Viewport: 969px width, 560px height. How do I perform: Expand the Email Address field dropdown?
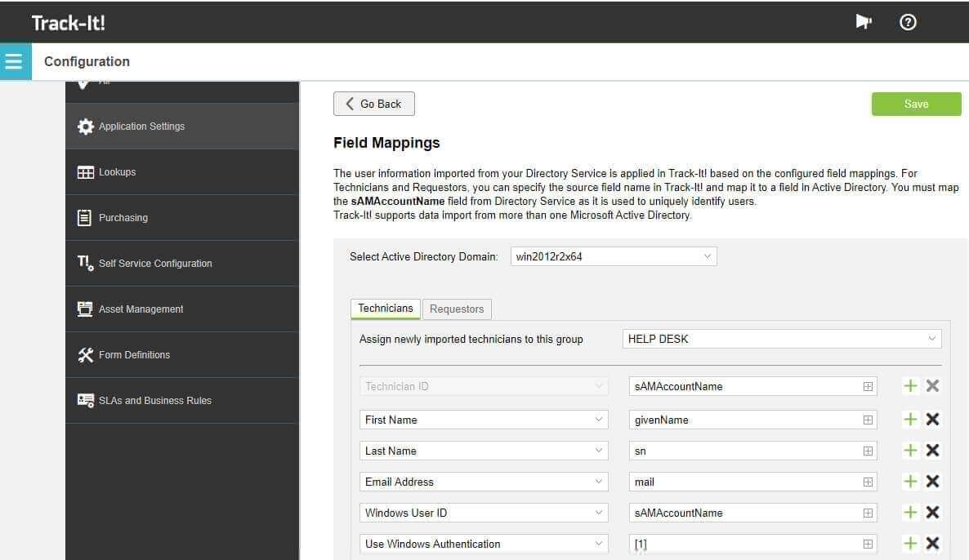pyautogui.click(x=483, y=482)
